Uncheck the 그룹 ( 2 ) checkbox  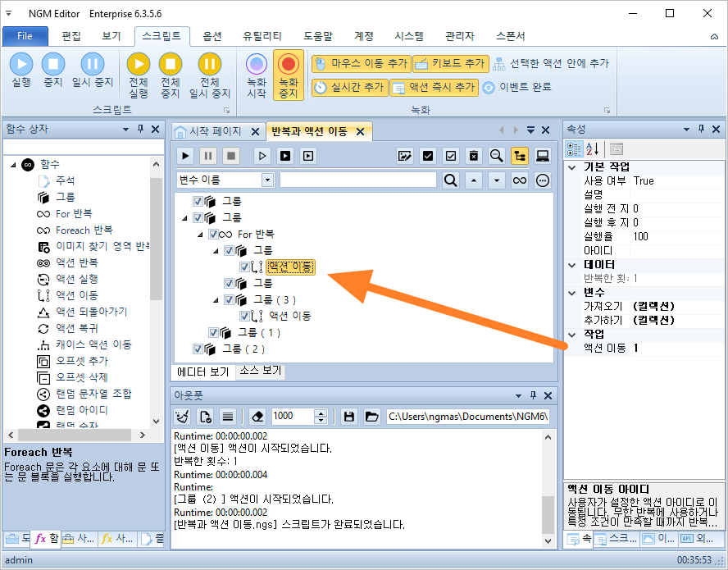click(x=198, y=349)
